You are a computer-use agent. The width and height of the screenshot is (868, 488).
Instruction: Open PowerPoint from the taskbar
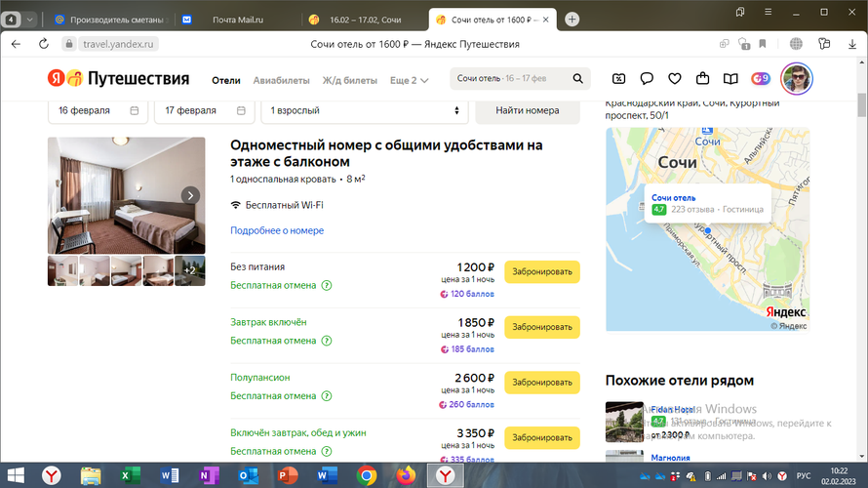[x=288, y=475]
